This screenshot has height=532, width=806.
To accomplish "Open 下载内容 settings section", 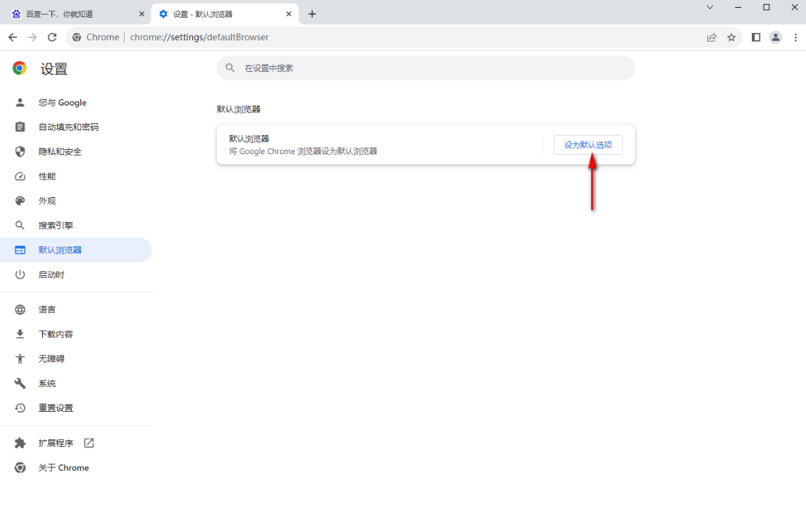I will coord(75,334).
